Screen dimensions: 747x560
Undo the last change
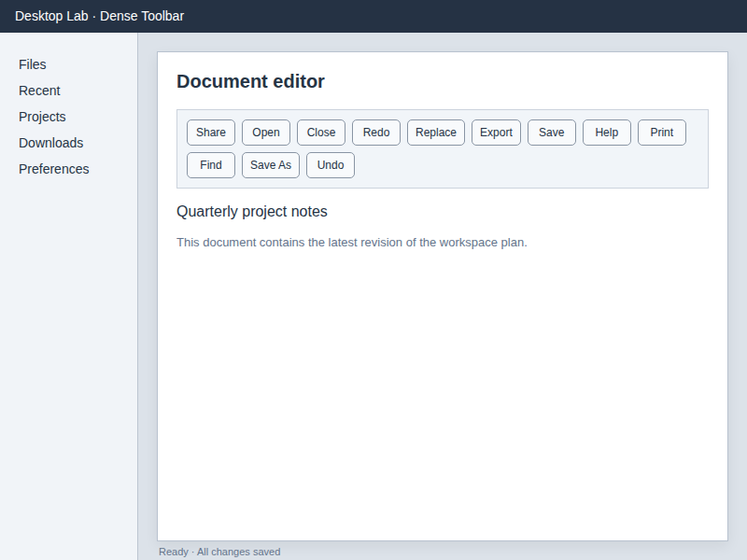tap(331, 165)
